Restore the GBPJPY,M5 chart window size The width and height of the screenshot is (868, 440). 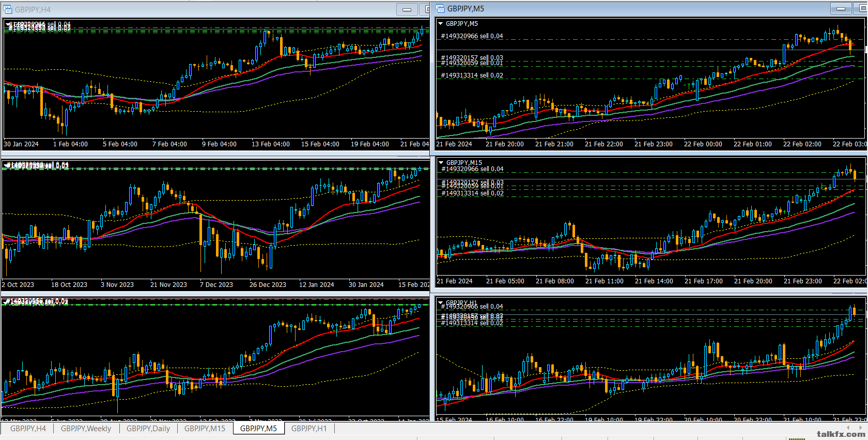pyautogui.click(x=862, y=8)
